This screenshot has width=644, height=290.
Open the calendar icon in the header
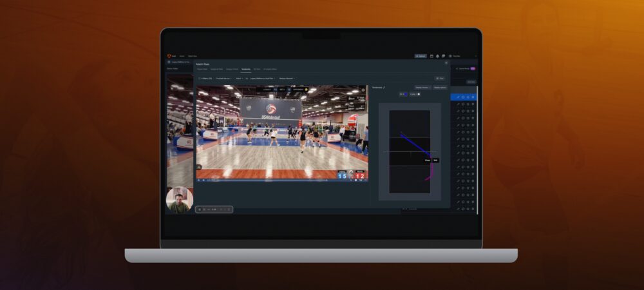[x=431, y=56]
